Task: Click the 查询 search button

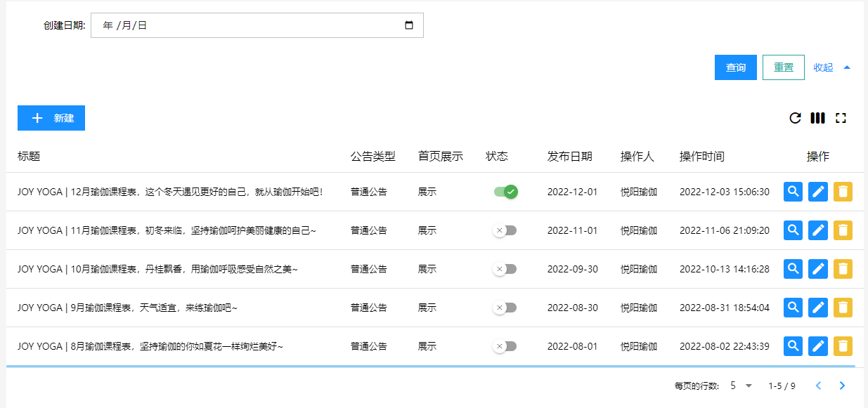Action: pos(735,67)
